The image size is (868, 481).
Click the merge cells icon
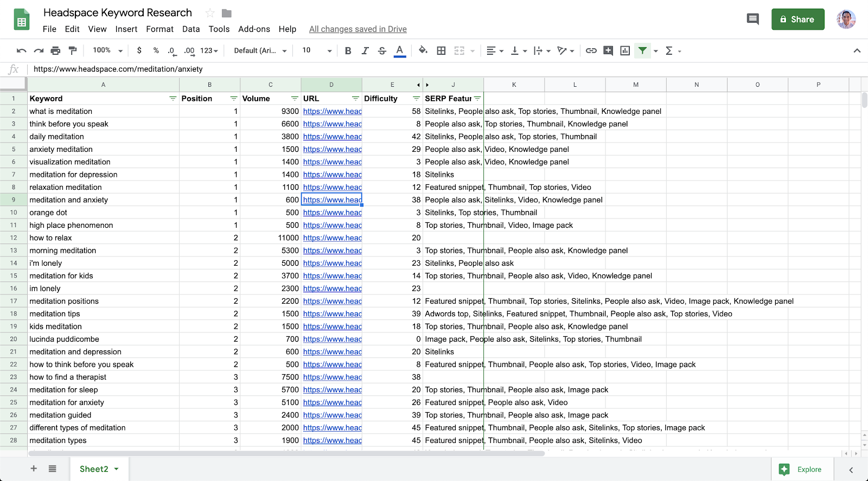[459, 50]
